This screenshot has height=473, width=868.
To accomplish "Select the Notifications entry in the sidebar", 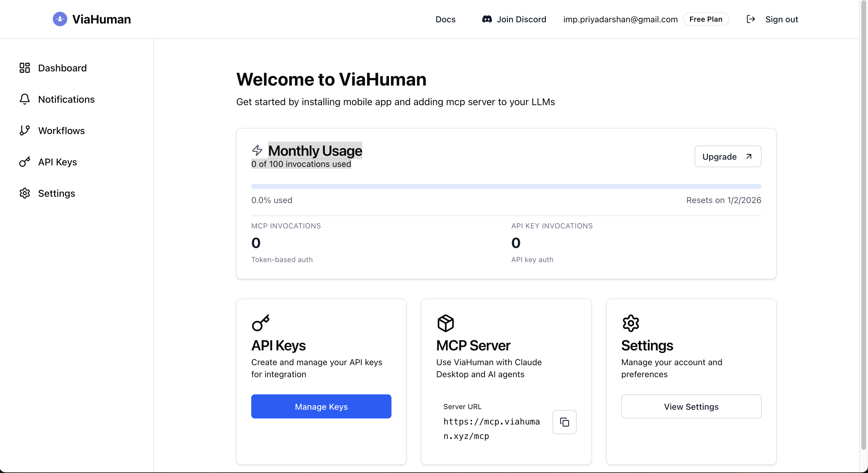I will [x=66, y=99].
